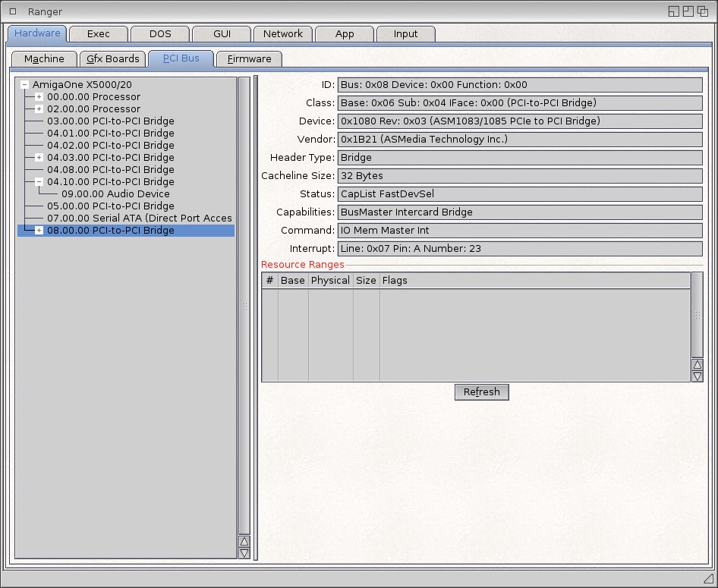Expand the 02.00.00 Processor tree node
Viewport: 718px width, 588px height.
(x=39, y=109)
